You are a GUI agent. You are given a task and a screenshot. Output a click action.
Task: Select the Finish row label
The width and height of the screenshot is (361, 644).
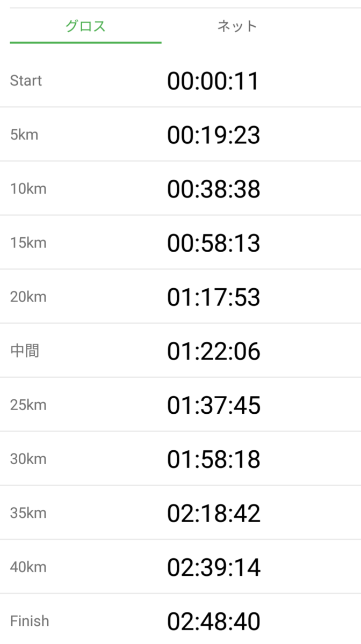[x=30, y=621]
